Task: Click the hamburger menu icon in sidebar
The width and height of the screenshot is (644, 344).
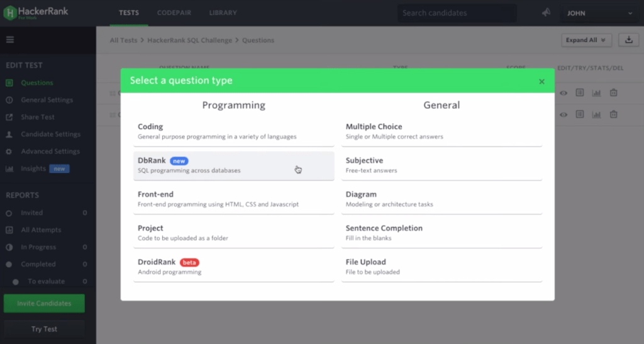Action: pos(9,40)
